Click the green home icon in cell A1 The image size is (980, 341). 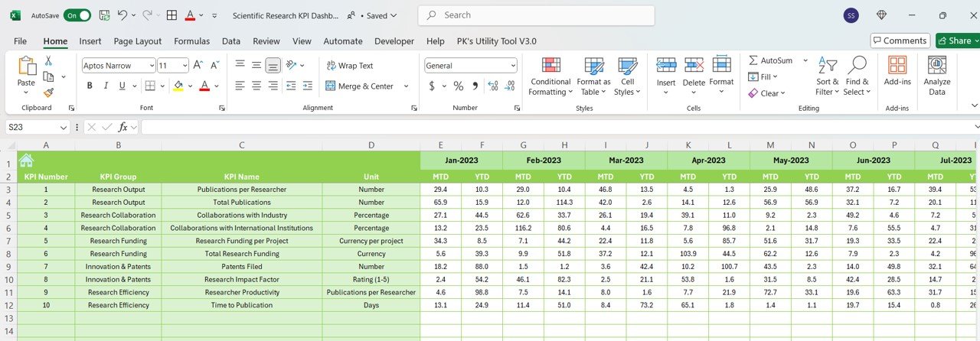pyautogui.click(x=26, y=160)
